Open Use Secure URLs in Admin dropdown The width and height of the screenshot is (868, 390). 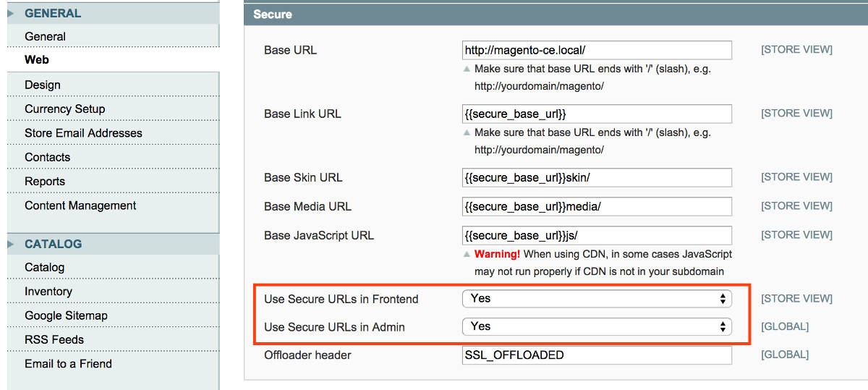point(597,326)
